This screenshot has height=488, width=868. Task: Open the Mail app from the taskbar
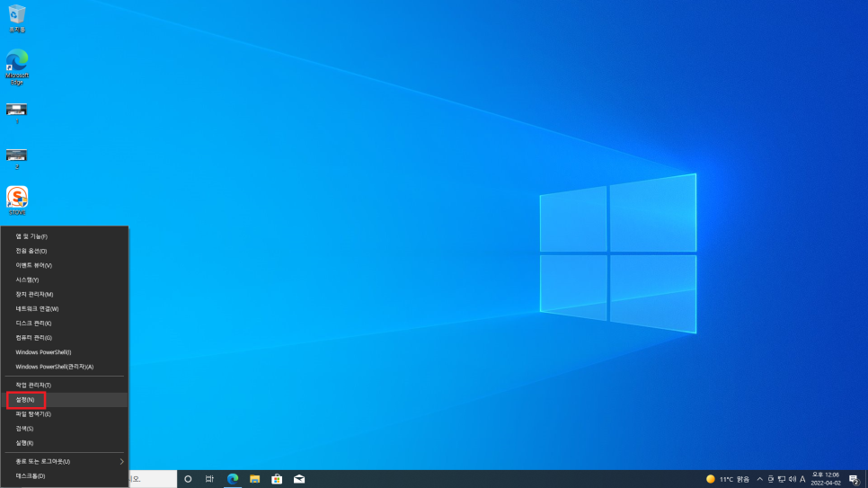(299, 479)
